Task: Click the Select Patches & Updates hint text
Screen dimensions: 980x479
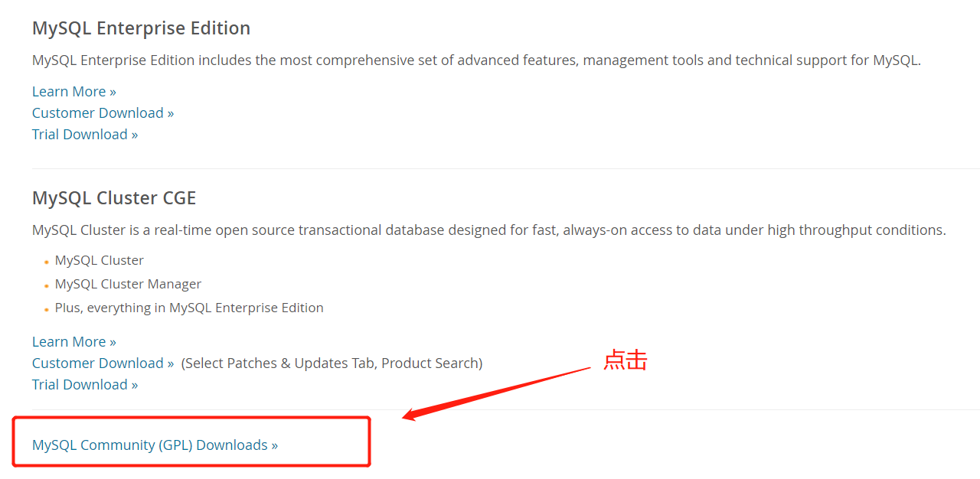Action: [x=332, y=363]
